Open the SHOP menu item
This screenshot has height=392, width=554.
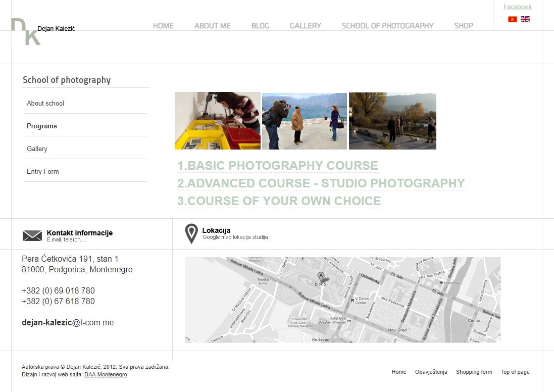click(x=464, y=26)
